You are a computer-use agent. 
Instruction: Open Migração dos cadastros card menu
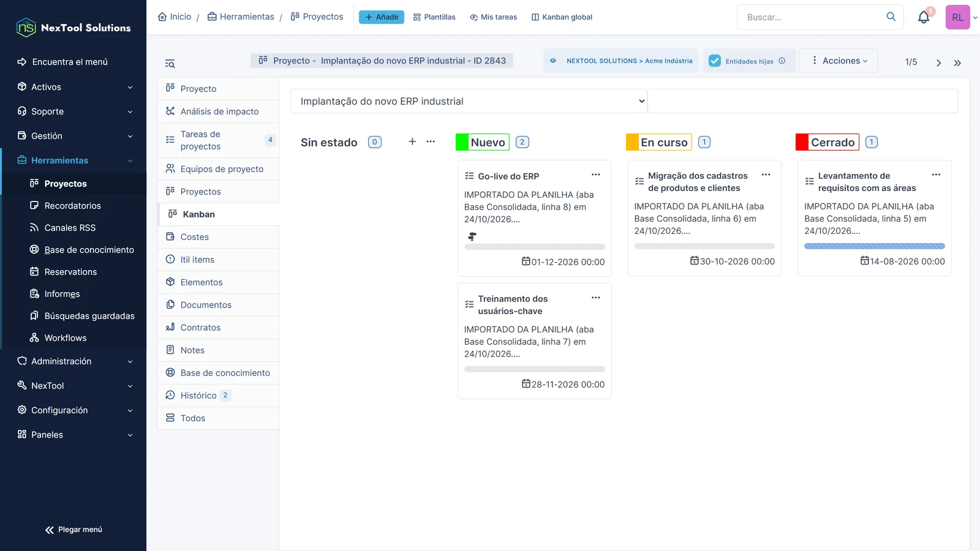(x=766, y=174)
